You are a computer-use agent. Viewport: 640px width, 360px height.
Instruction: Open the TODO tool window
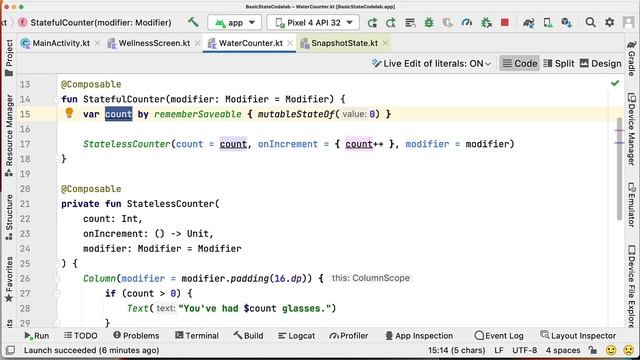[x=81, y=336]
